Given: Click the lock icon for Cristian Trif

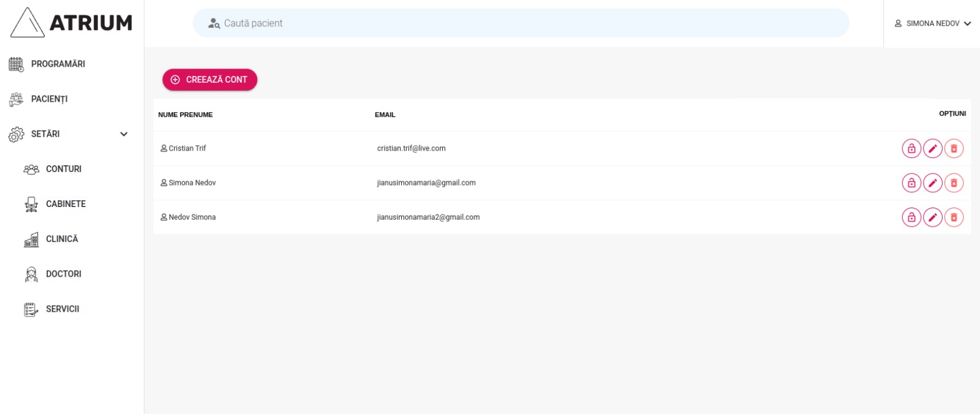Looking at the screenshot, I should 911,149.
